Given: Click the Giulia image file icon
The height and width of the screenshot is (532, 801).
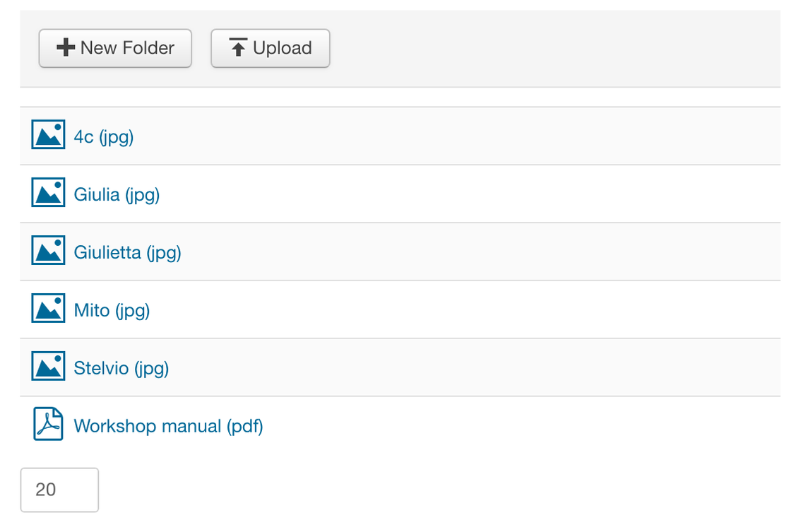Looking at the screenshot, I should 48,192.
